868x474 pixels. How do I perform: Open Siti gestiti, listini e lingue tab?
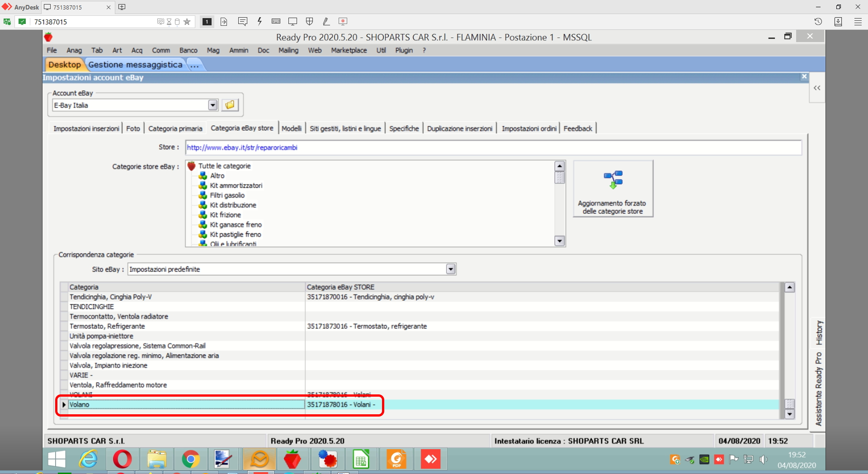click(x=345, y=128)
